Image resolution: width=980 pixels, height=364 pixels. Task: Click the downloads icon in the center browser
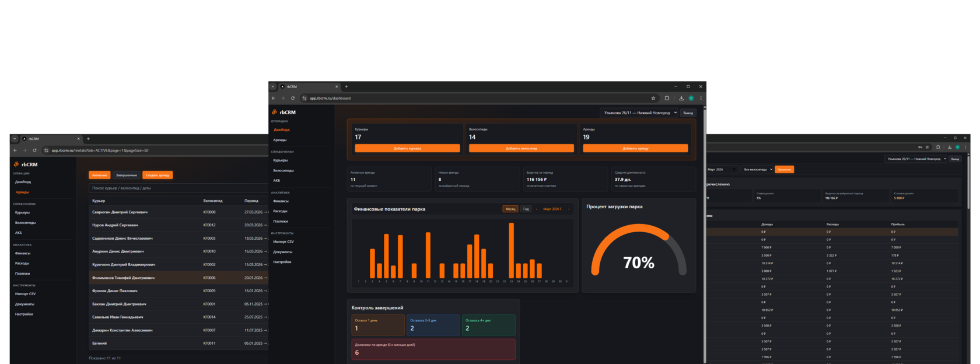tap(681, 98)
